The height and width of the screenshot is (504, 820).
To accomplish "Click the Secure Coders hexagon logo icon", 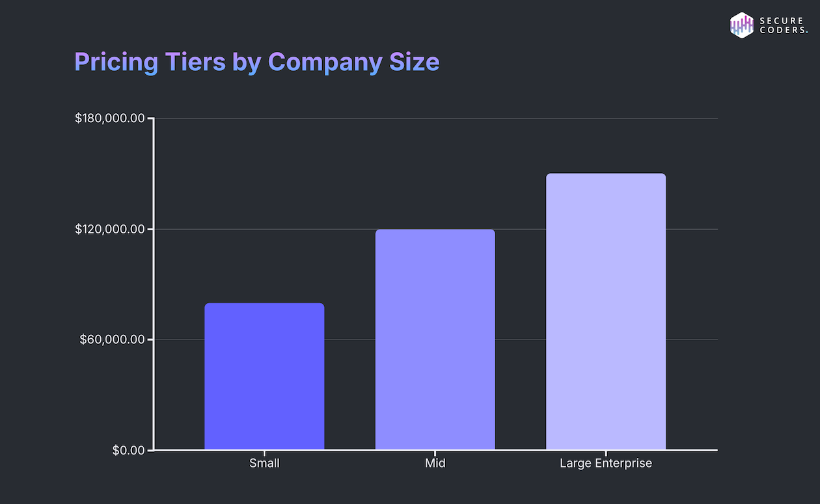I will (x=741, y=25).
